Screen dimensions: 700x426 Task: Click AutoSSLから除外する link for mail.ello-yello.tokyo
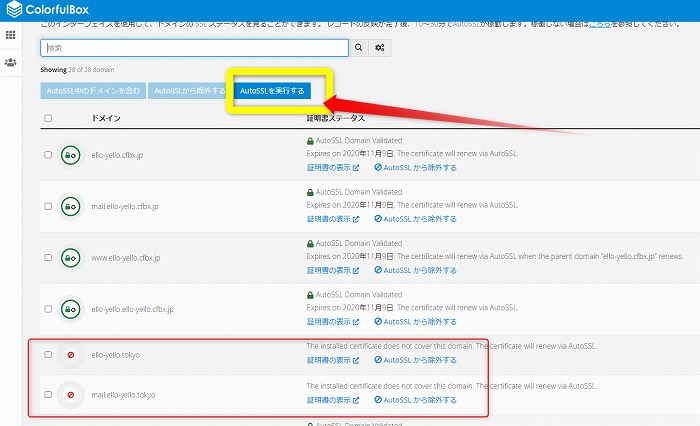click(x=415, y=399)
